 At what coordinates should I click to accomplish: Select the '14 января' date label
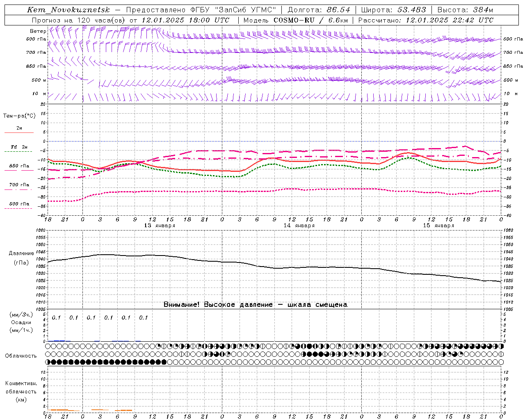pyautogui.click(x=299, y=226)
